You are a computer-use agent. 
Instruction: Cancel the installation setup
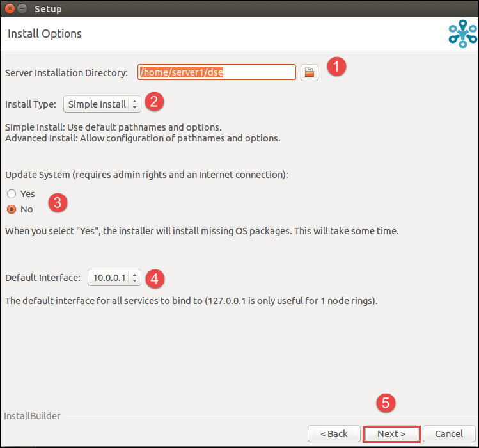(448, 434)
